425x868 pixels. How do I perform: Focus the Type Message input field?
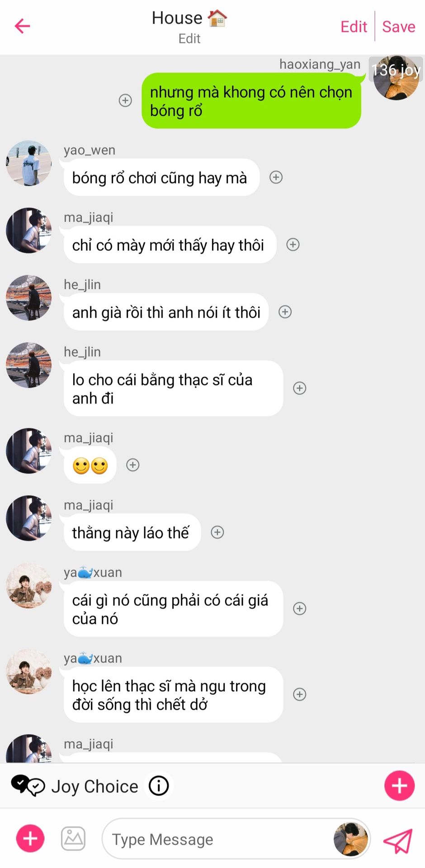[217, 840]
